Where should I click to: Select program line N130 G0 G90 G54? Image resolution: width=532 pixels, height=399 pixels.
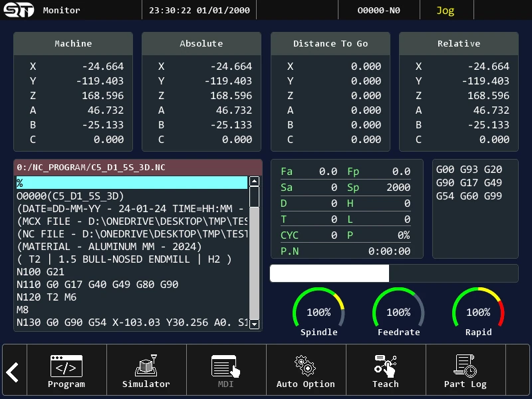[x=132, y=323]
